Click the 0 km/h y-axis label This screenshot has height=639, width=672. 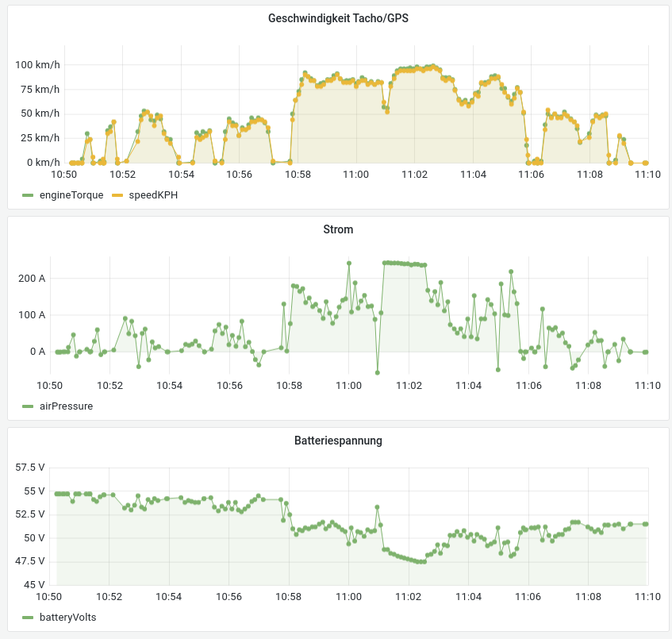click(43, 163)
